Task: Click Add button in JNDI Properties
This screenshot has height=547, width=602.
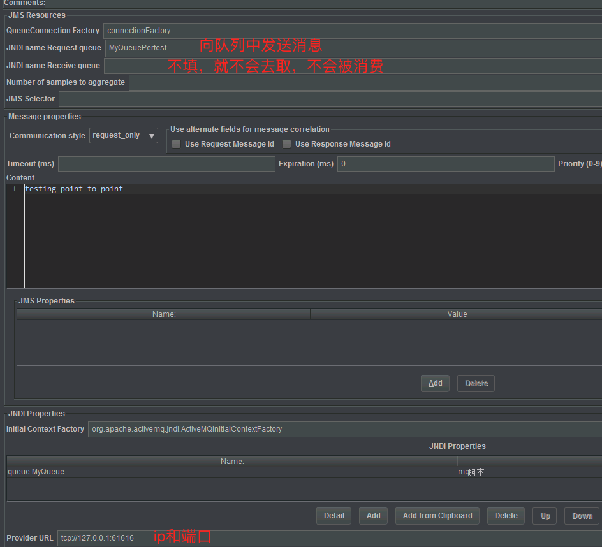Action: pyautogui.click(x=373, y=516)
